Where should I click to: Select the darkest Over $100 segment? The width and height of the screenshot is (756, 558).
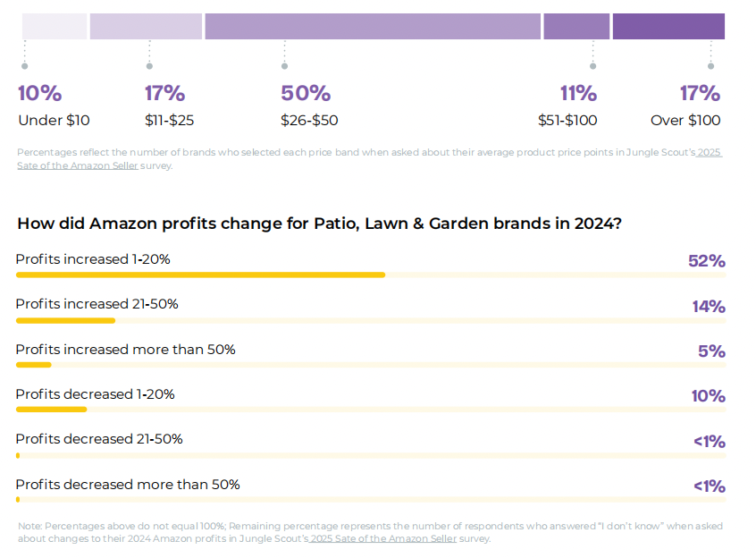click(668, 27)
